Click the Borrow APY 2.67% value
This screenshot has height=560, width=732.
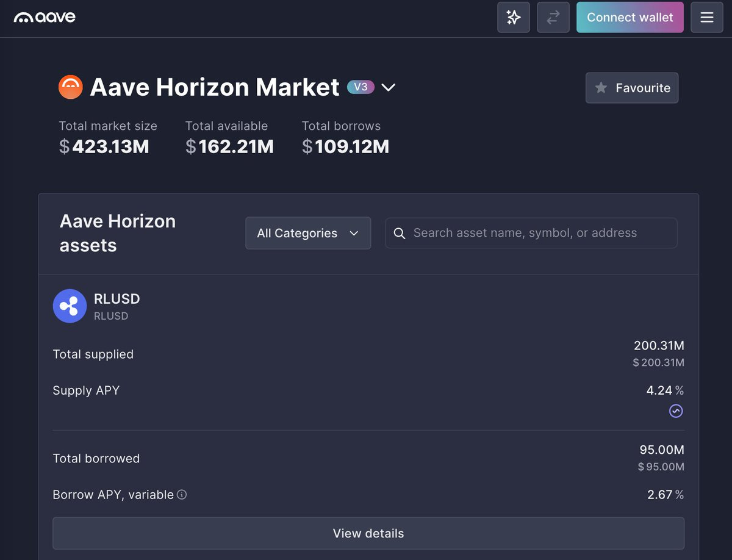point(666,495)
